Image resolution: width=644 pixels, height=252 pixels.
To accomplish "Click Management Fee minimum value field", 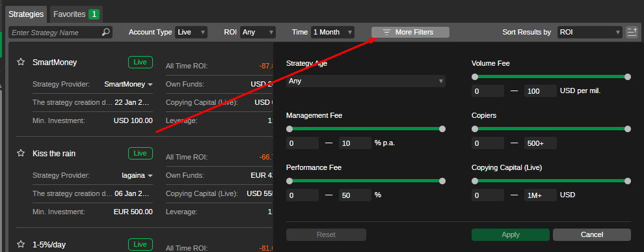I will pyautogui.click(x=302, y=143).
